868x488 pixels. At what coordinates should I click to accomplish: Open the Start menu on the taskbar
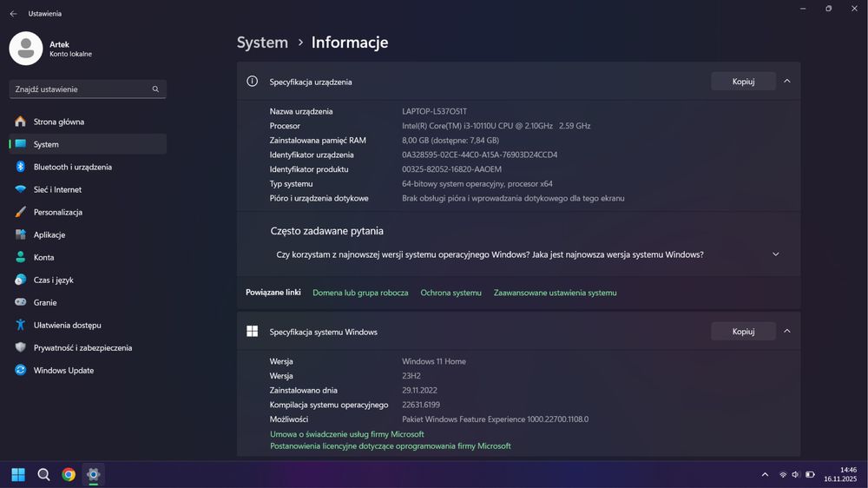tap(18, 475)
